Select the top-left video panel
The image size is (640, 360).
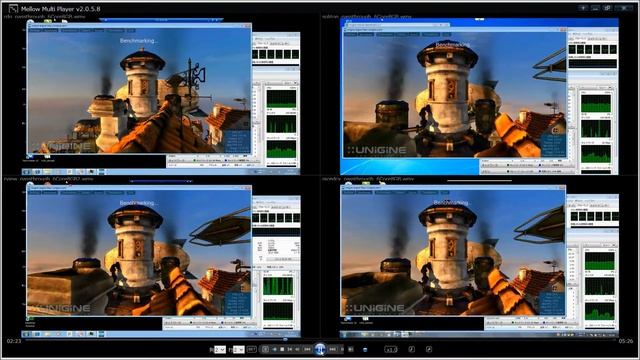(161, 96)
